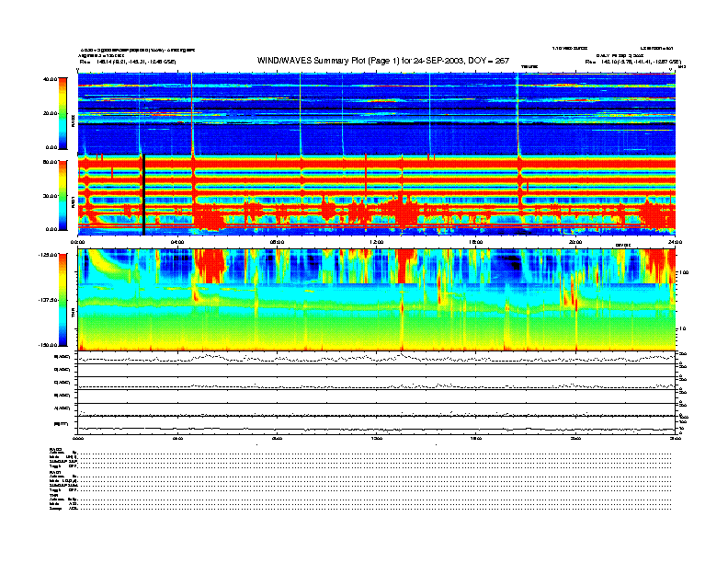Click the 04:00 tick label under the RAD1 spectrogram
Screen dimensions: 728x563
177,242
